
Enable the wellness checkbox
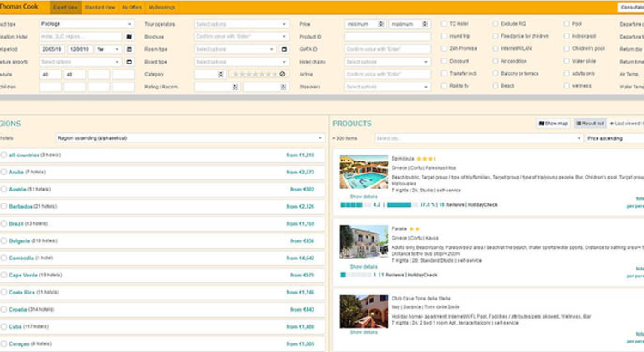click(x=567, y=86)
